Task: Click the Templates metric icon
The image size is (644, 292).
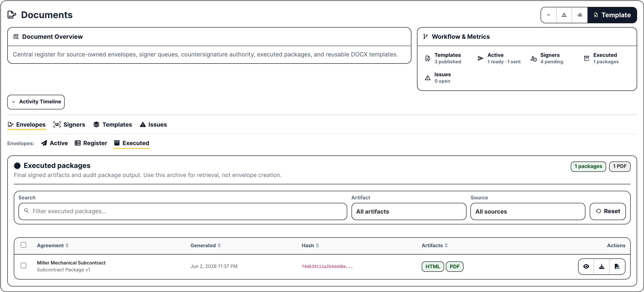Action: coord(428,59)
